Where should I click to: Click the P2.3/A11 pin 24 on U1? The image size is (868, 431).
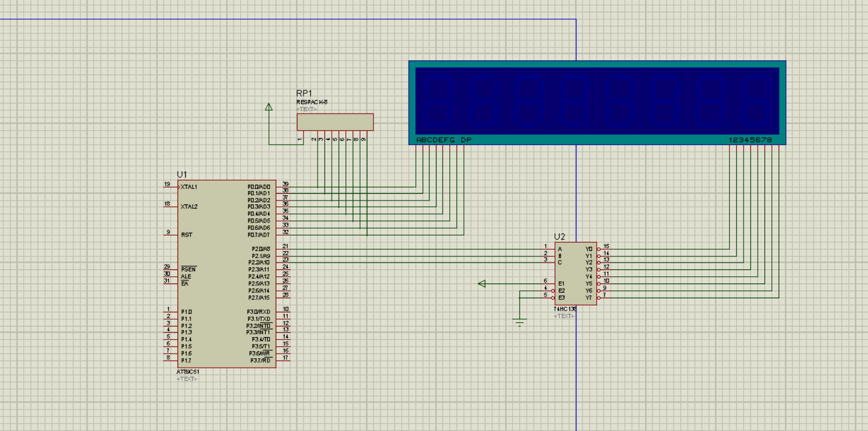pos(283,269)
